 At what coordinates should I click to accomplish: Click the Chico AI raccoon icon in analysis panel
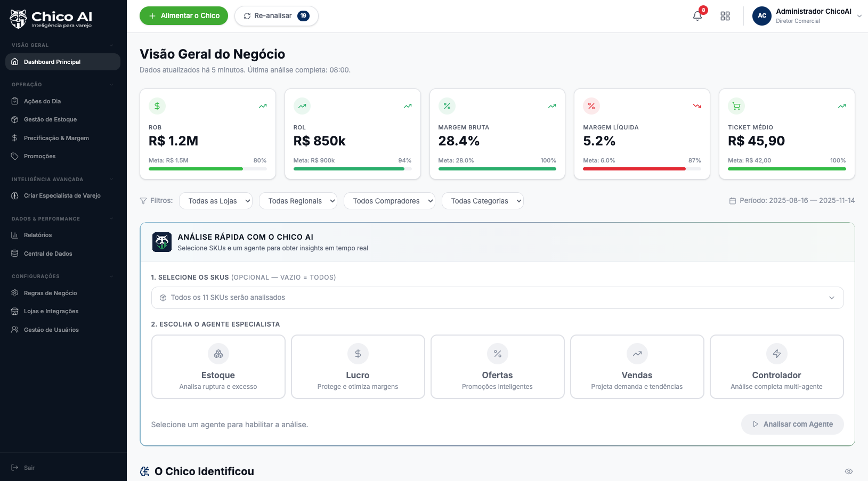click(162, 242)
